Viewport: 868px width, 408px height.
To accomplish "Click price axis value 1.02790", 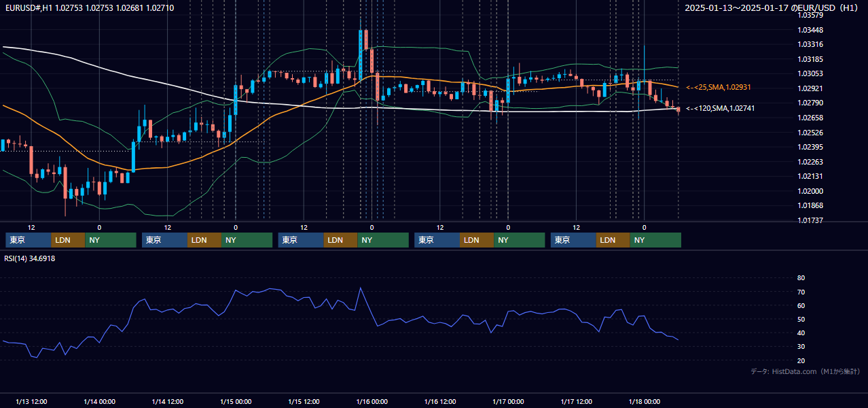I will (x=810, y=103).
